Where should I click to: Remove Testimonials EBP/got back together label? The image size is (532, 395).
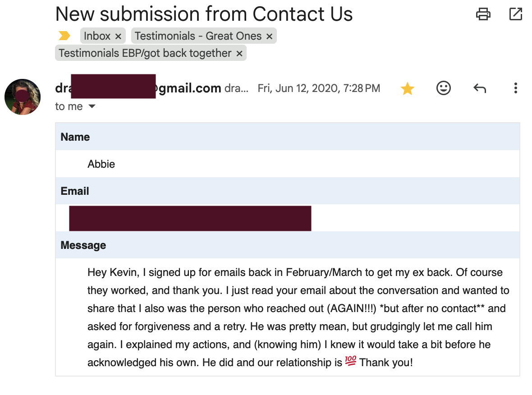tap(239, 54)
